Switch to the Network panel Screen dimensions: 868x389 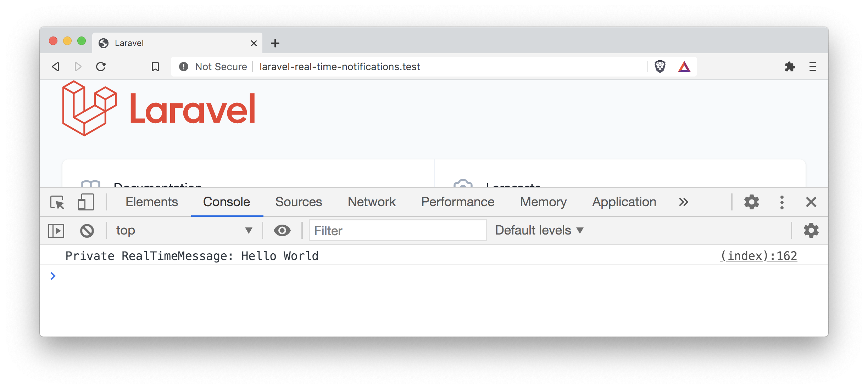tap(372, 202)
